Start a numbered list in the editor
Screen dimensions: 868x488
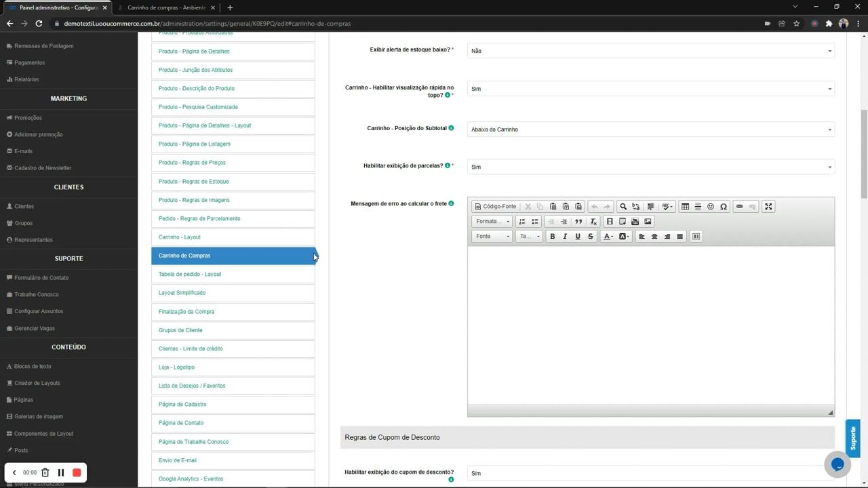[521, 221]
